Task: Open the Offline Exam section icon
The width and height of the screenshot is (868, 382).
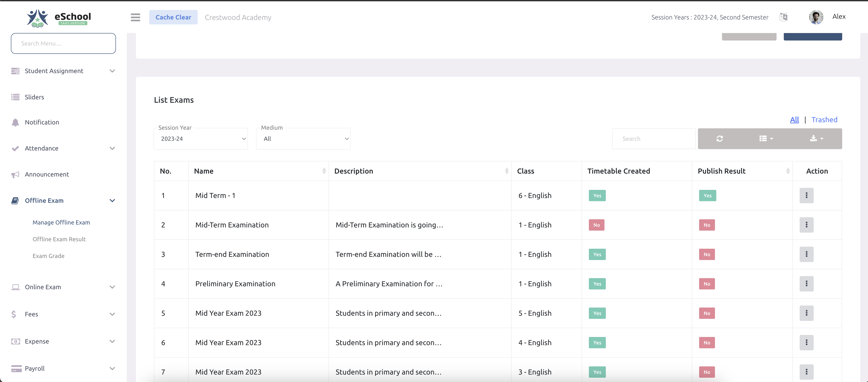Action: (x=15, y=201)
